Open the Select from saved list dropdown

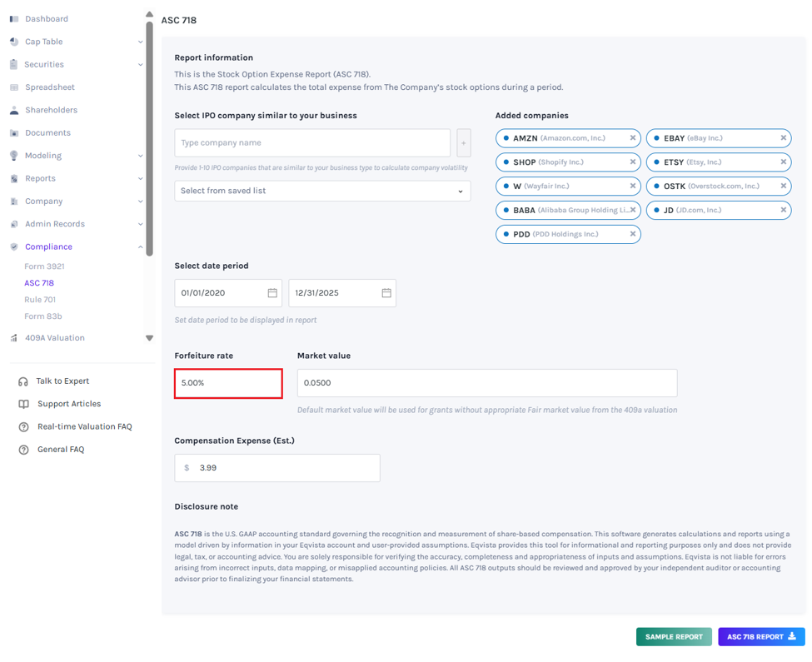(x=322, y=191)
